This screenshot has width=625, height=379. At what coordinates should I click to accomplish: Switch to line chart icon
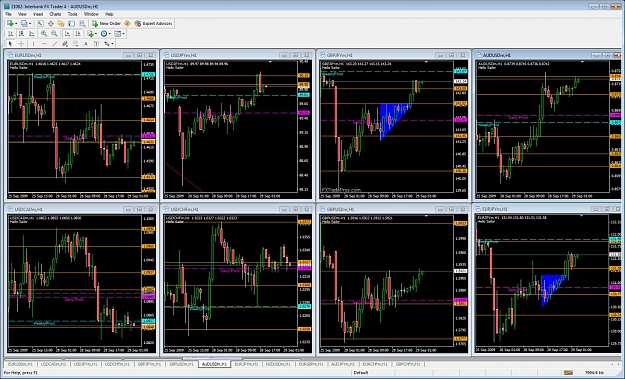pos(31,34)
